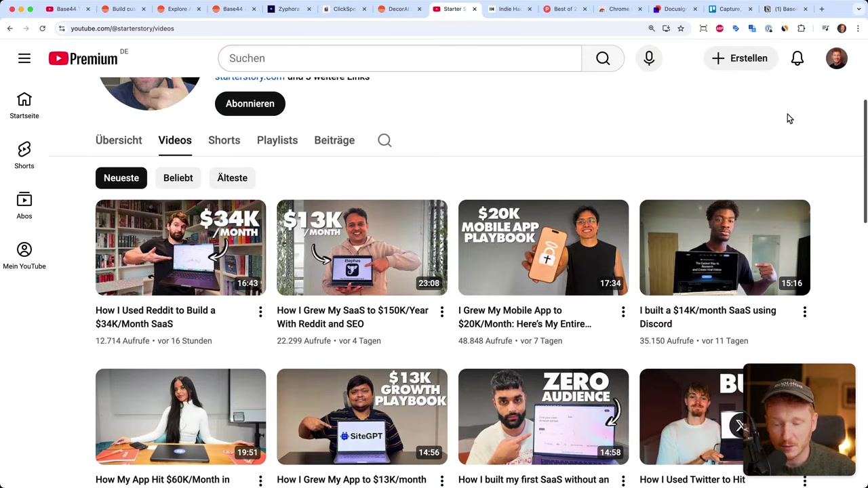
Task: Play the Zero Audience video thumbnail
Action: tap(544, 417)
